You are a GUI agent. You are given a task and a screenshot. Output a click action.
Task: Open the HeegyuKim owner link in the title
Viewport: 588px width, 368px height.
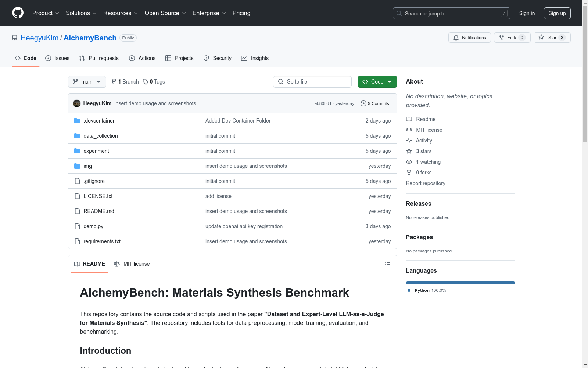click(40, 38)
